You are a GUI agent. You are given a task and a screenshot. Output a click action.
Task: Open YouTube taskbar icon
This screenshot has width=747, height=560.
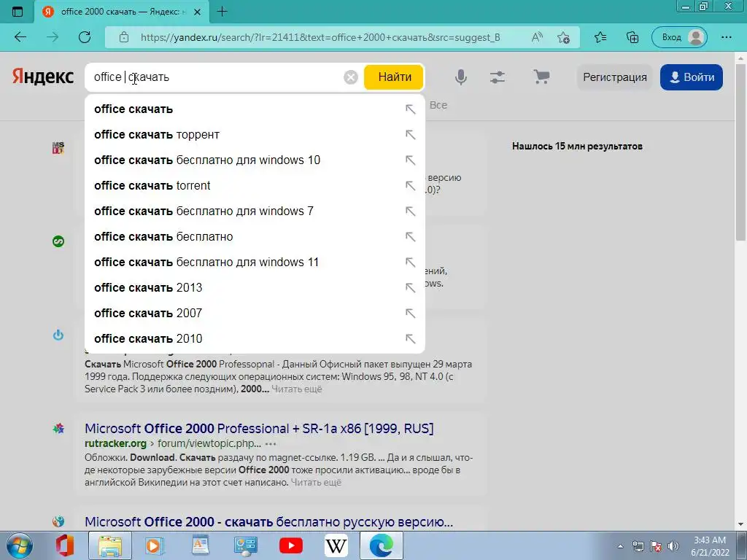290,545
